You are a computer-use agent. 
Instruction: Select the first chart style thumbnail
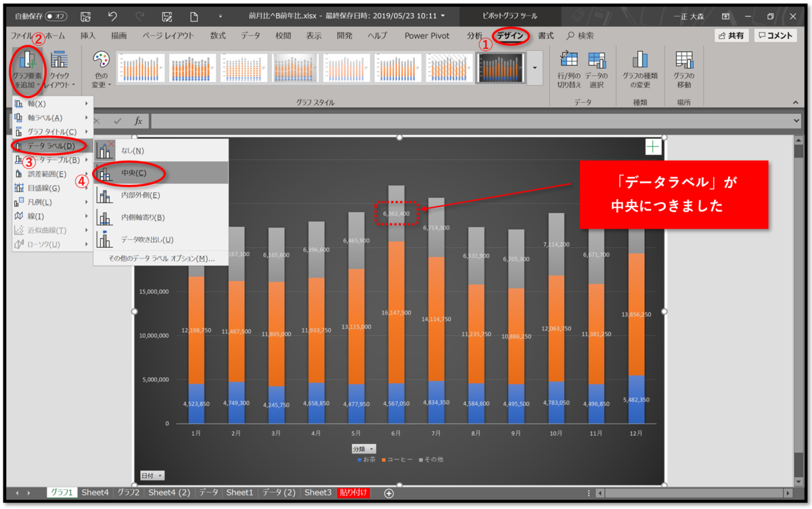[141, 68]
